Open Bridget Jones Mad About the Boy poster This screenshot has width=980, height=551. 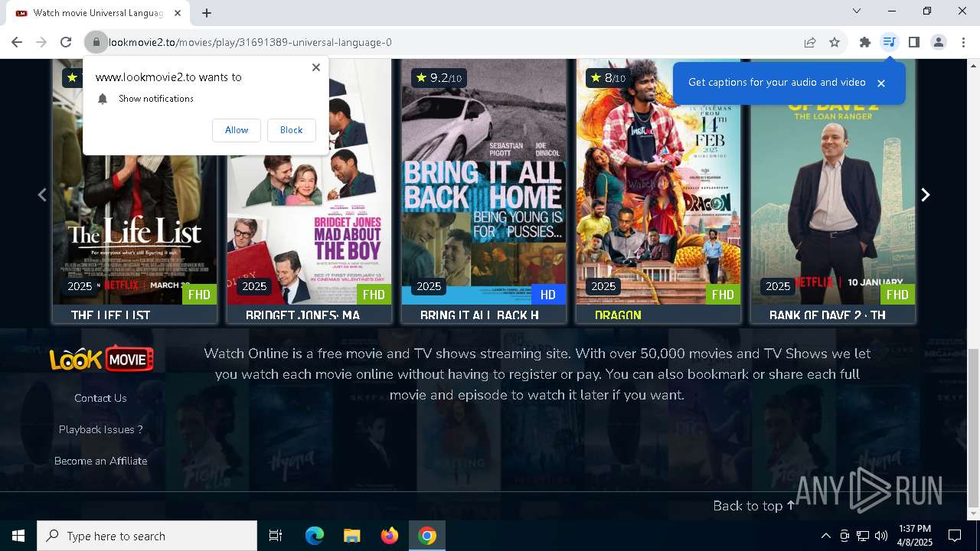309,182
